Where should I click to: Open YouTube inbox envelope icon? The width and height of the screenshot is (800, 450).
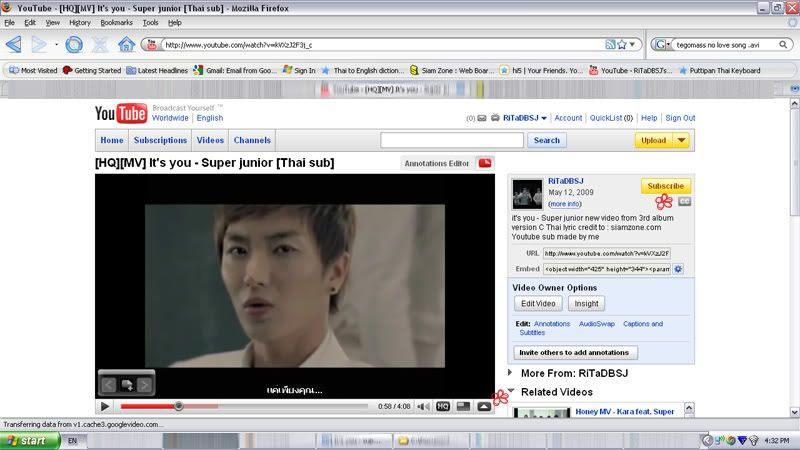[x=482, y=118]
